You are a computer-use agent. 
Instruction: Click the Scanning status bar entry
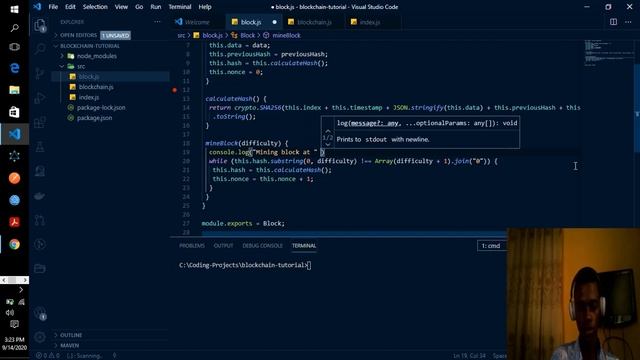pyautogui.click(x=84, y=356)
